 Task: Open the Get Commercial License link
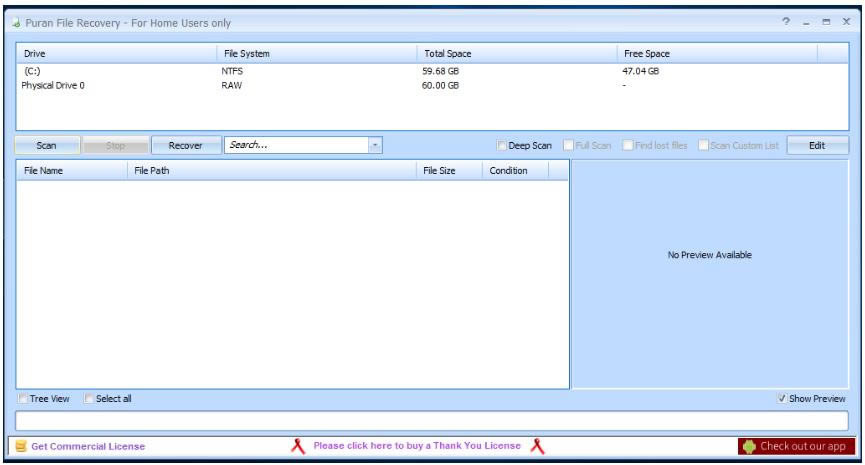[x=88, y=446]
